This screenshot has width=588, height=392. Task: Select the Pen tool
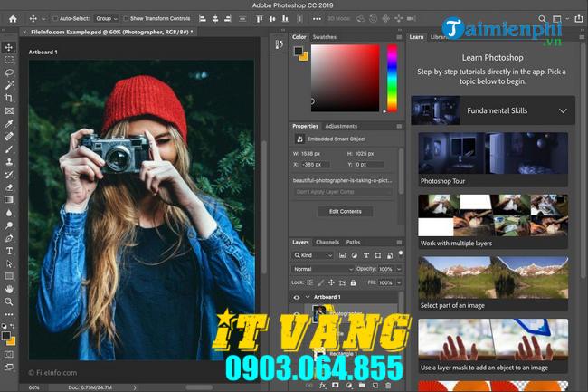tap(9, 238)
